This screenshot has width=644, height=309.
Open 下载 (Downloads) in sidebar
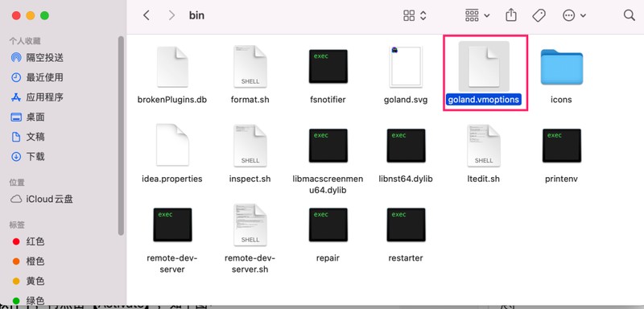(x=28, y=156)
